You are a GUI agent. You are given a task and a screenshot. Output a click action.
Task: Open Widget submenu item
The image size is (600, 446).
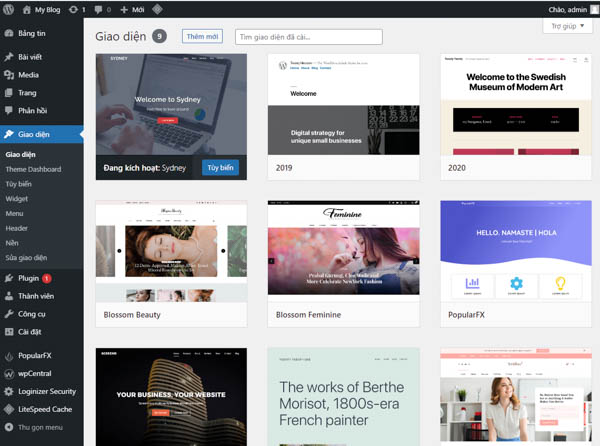[17, 199]
